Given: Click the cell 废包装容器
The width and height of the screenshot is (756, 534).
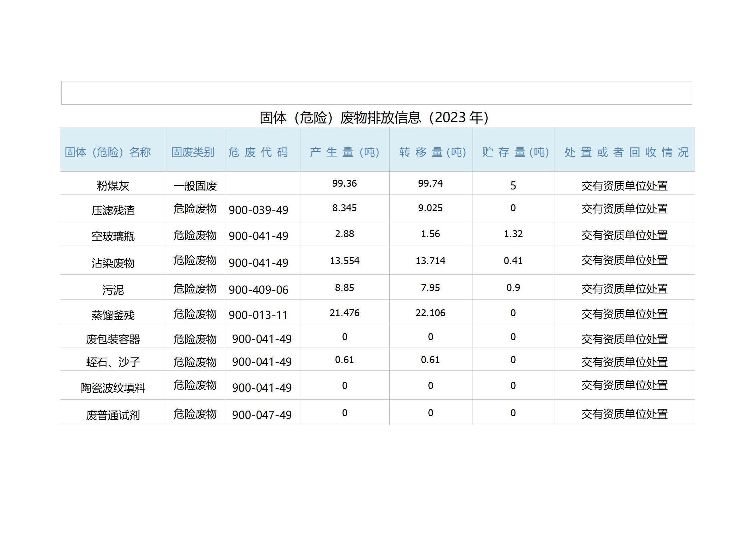Looking at the screenshot, I should click(x=113, y=339).
